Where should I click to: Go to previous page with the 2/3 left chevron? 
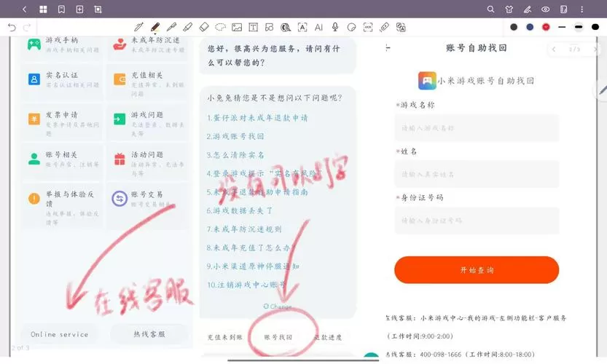554,49
